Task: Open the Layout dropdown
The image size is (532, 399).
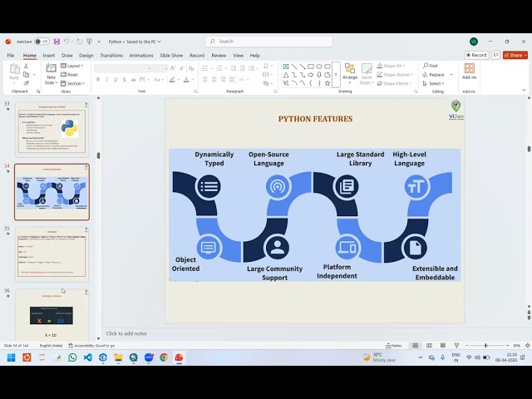Action: (x=72, y=66)
